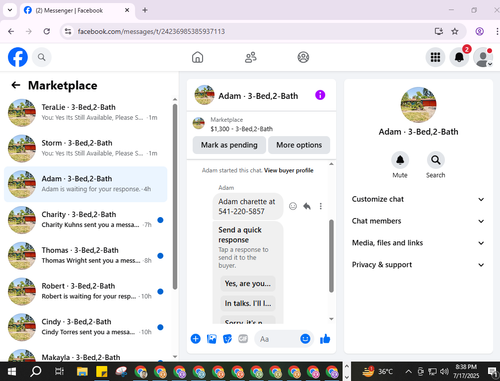This screenshot has width=500, height=381.
Task: Expand the Customize chat section
Action: [418, 199]
